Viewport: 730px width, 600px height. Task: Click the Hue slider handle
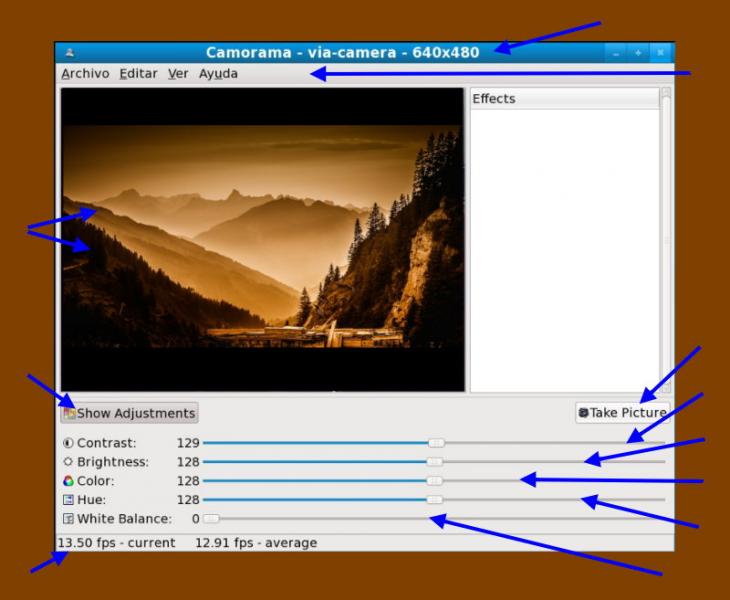pyautogui.click(x=434, y=499)
